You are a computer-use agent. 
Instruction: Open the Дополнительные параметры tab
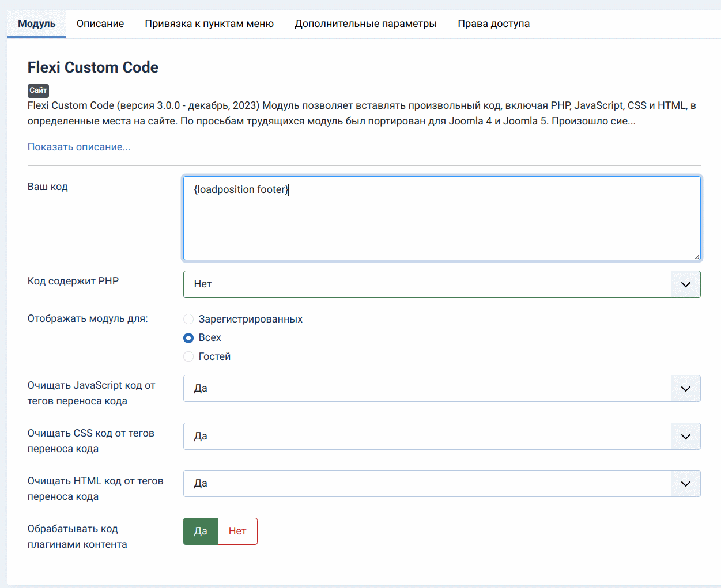[x=365, y=24]
